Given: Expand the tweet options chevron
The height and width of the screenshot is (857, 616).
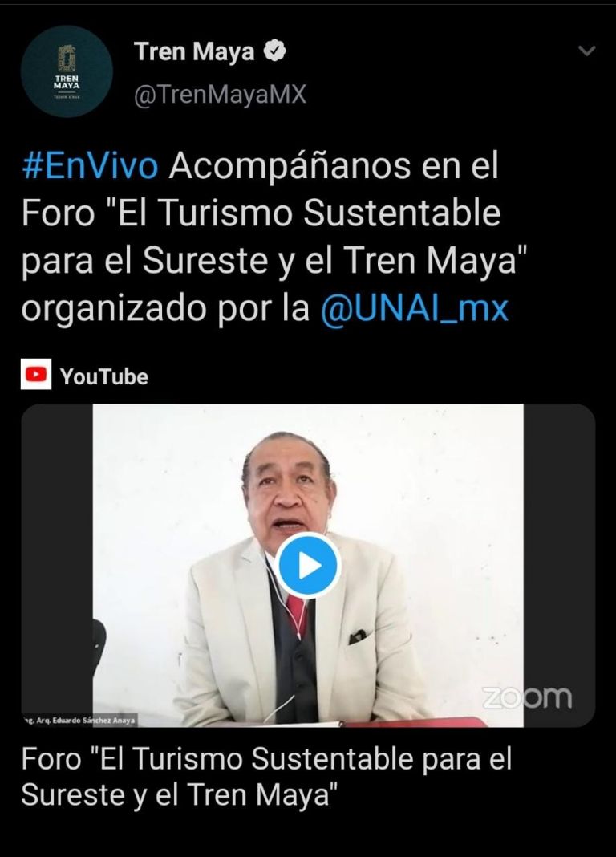Looking at the screenshot, I should click(x=586, y=51).
